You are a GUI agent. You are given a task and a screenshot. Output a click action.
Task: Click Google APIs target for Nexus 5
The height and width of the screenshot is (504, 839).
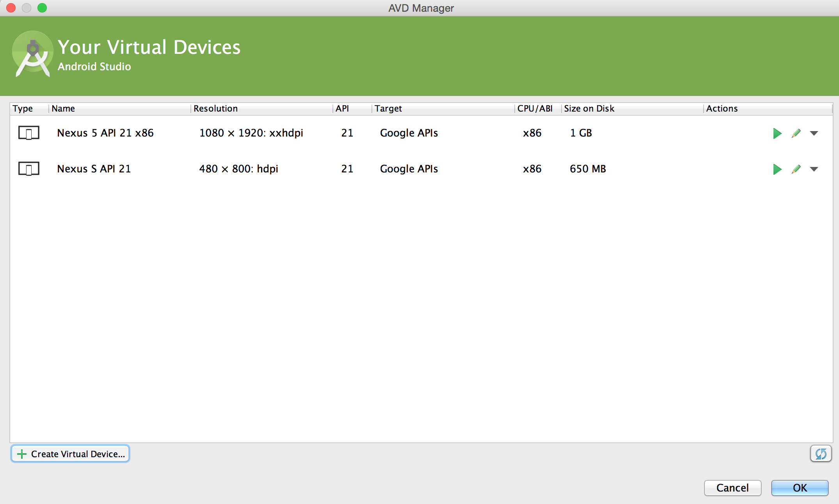pos(409,133)
